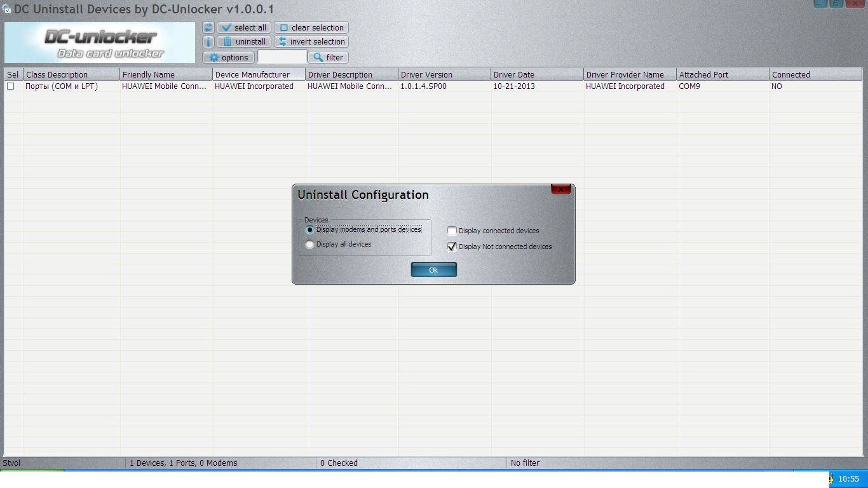Screen dimensions: 868x488
Task: Sort by Driver Provider Name column header
Action: [x=630, y=74]
